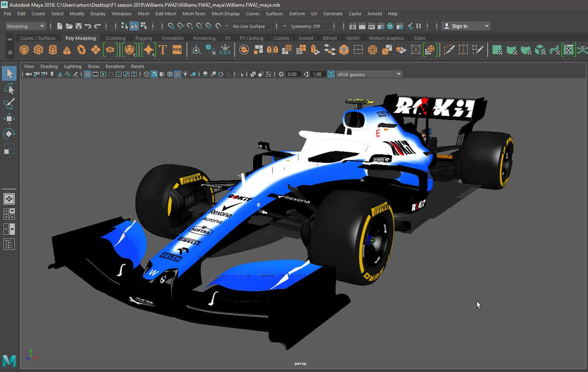Create a polygon cylinder from shelf
The width and height of the screenshot is (588, 372).
pos(53,50)
